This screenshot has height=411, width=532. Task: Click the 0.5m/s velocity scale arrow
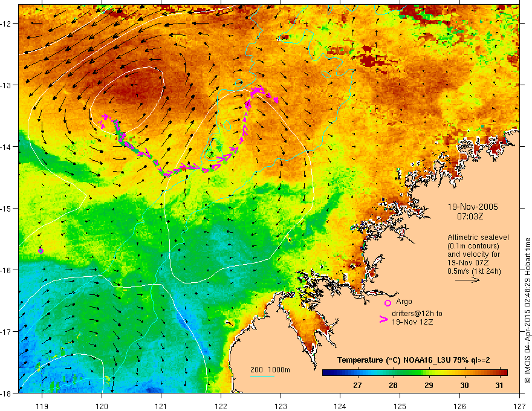[x=467, y=280]
